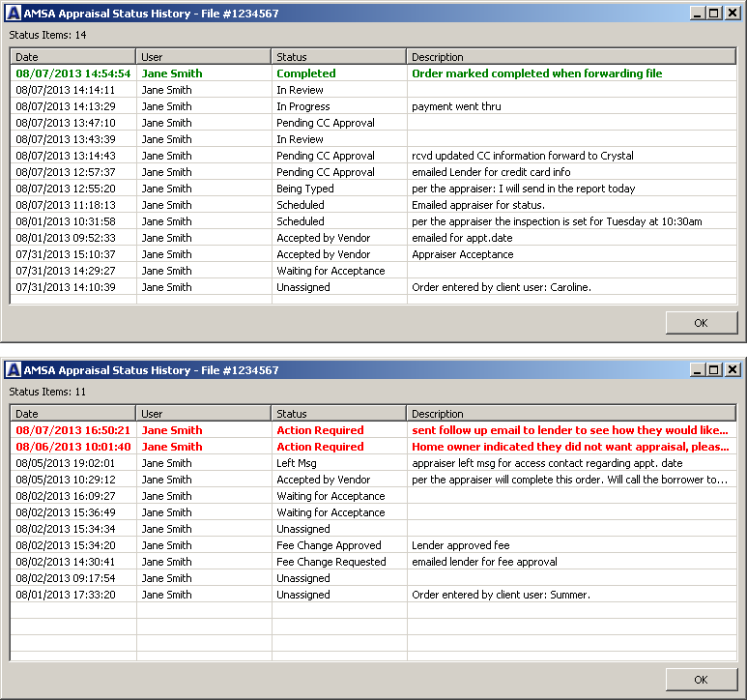Select 'emailed lender for fee approval' description
The image size is (747, 700).
coord(484,562)
